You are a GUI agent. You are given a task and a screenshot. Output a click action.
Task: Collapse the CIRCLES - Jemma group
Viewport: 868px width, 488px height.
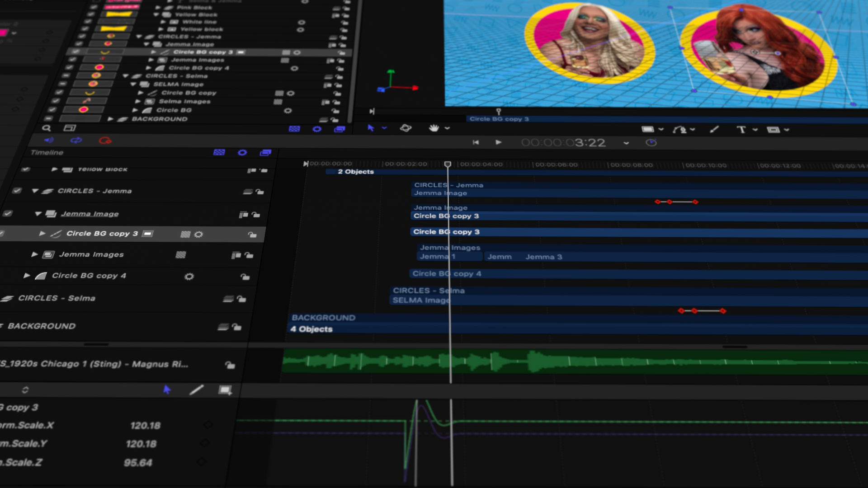[35, 191]
